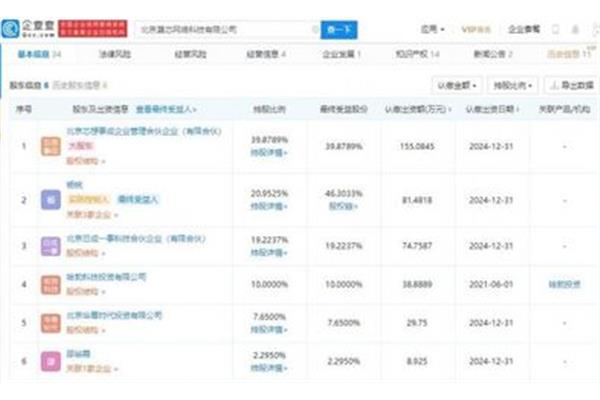
Task: Expand 股权结构 in shareholder row 3
Action: (x=86, y=253)
